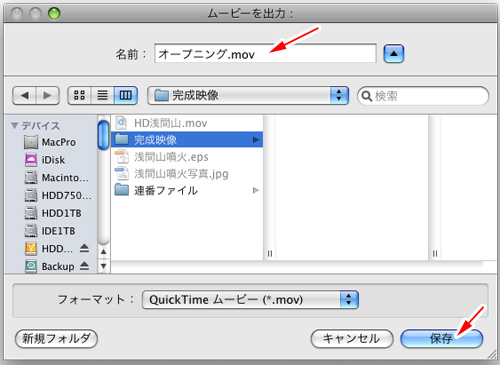Expand 完成映像 folder via its arrow
The width and height of the screenshot is (500, 365).
click(256, 140)
